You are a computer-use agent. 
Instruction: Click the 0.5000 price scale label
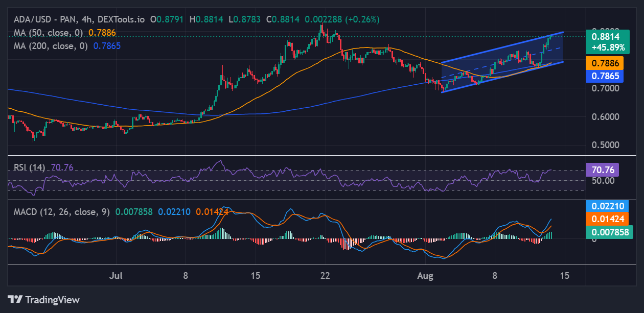point(606,145)
